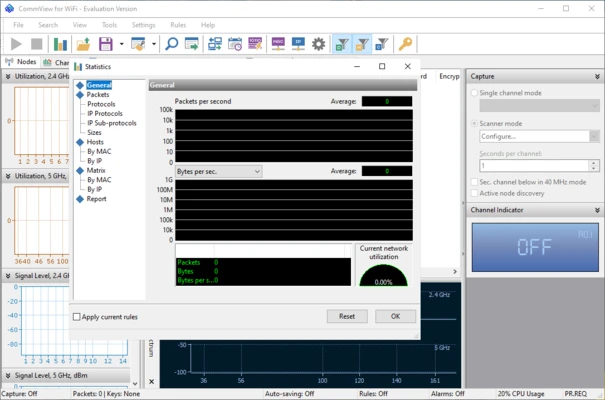Collapse the Channel Indicator panel chevron
This screenshot has width=605, height=400.
coord(597,210)
